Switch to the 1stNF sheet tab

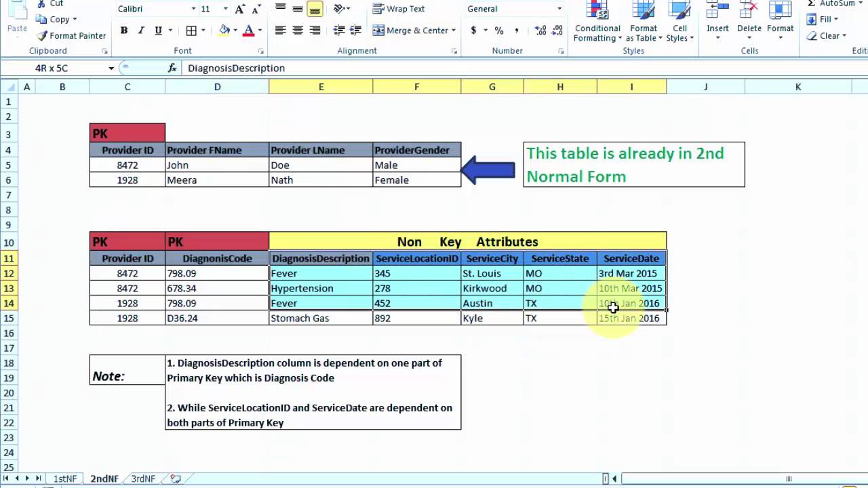(66, 479)
